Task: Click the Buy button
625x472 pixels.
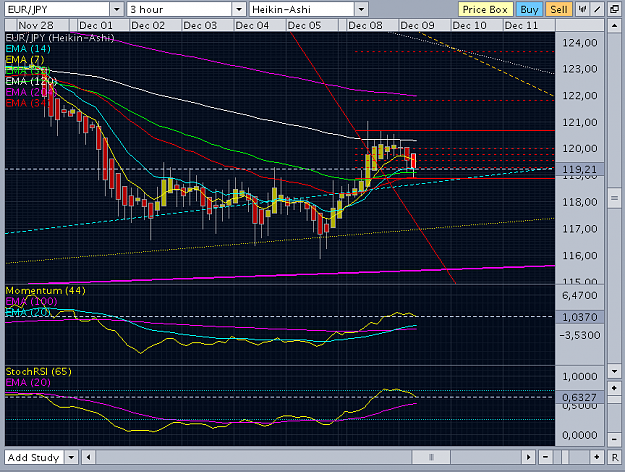Action: pyautogui.click(x=529, y=9)
